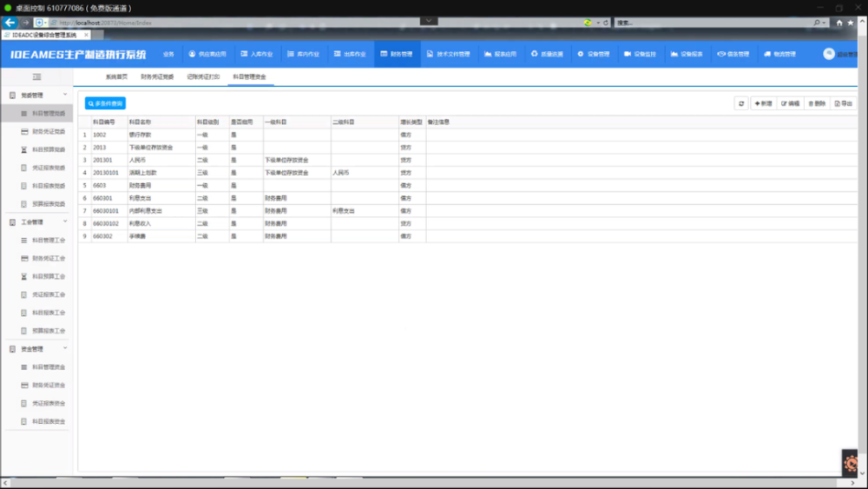Open 预算报表工会 in sidebar

click(x=37, y=331)
